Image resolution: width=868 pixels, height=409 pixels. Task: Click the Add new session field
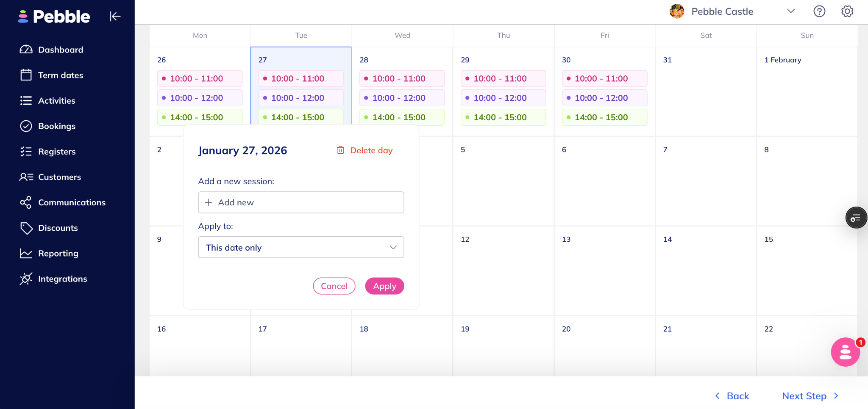301,202
